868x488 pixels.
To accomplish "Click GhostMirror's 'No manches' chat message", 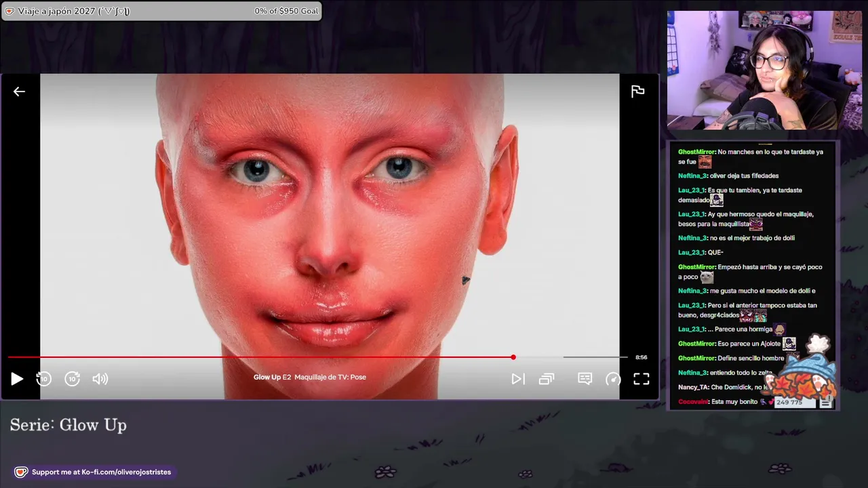I will point(751,157).
